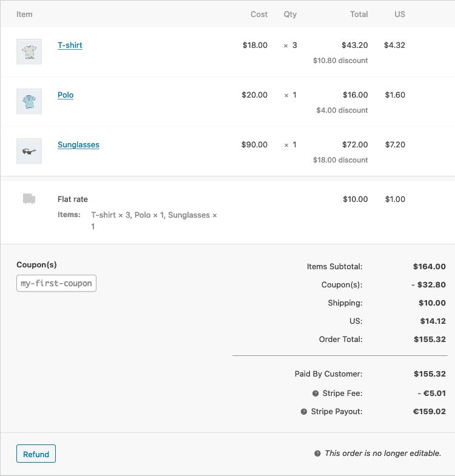The image size is (455, 476).
Task: Open the Polo product link
Action: [66, 95]
